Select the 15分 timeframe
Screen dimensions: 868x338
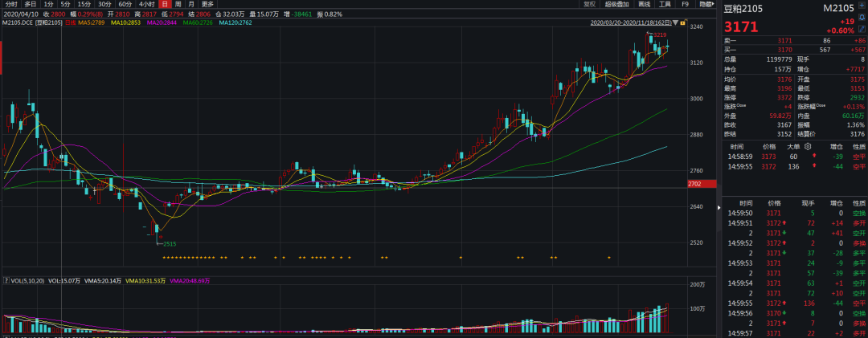(x=84, y=4)
